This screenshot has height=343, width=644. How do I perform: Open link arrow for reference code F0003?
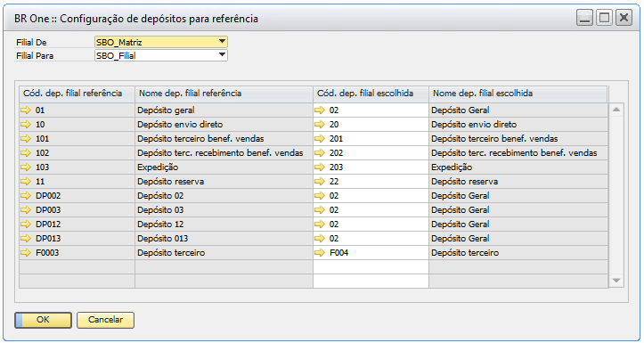[26, 253]
